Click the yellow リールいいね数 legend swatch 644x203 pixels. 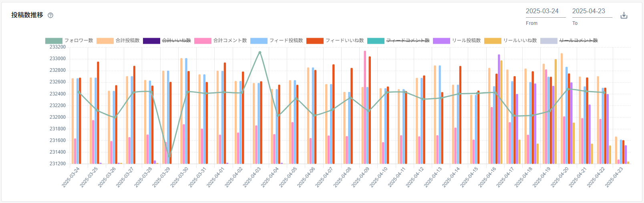pos(493,41)
